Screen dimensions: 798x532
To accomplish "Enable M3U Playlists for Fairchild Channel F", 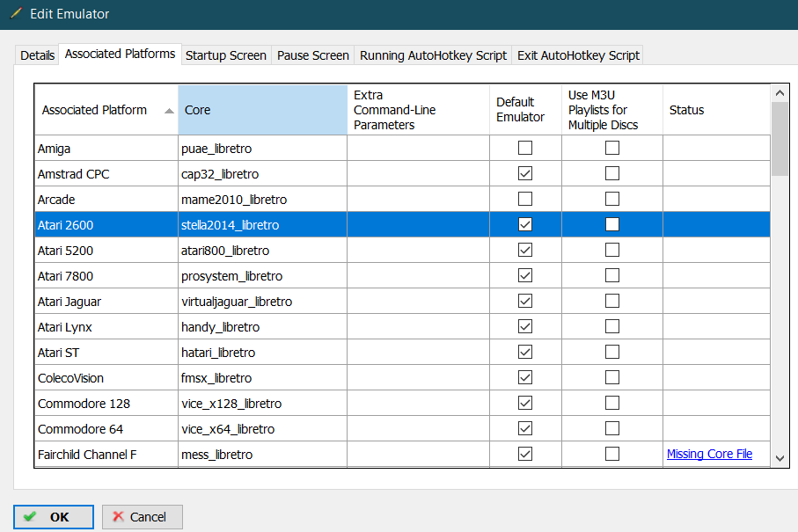I will tap(612, 454).
